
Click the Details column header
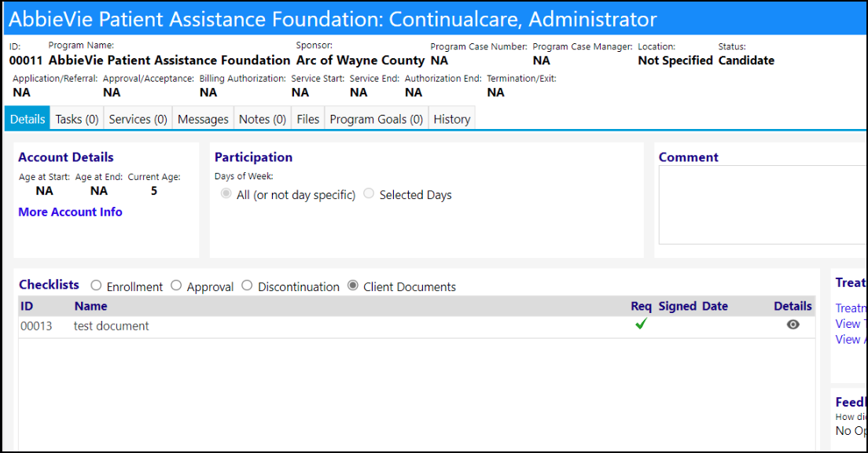793,306
